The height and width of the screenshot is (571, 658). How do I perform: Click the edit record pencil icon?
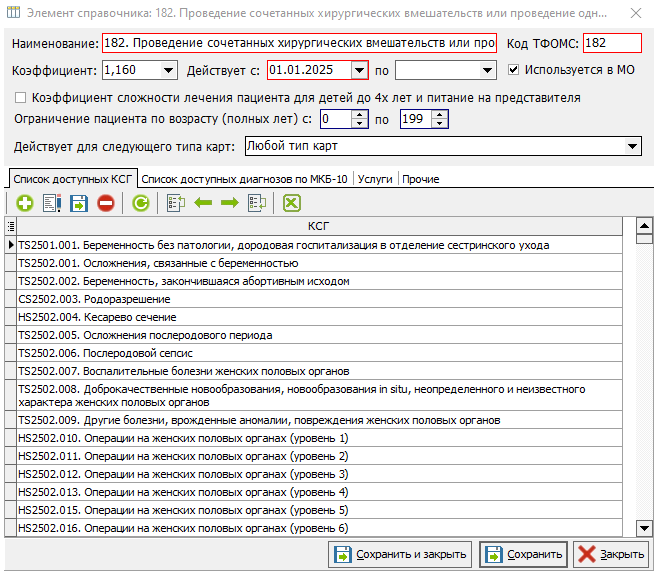[52, 203]
